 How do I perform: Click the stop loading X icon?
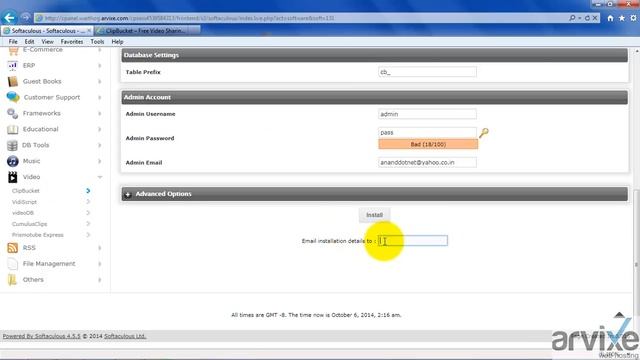(595, 18)
